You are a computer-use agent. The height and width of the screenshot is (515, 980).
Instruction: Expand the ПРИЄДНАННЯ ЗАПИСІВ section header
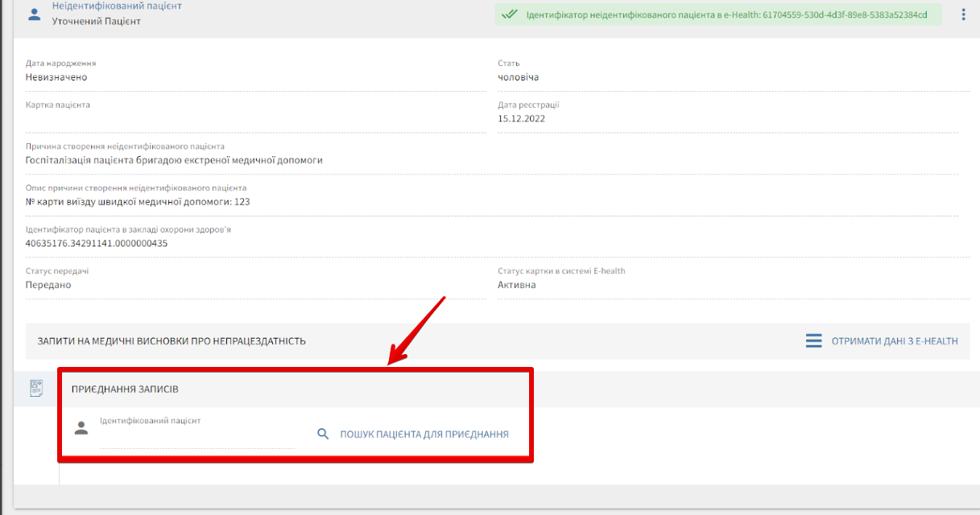pos(125,389)
